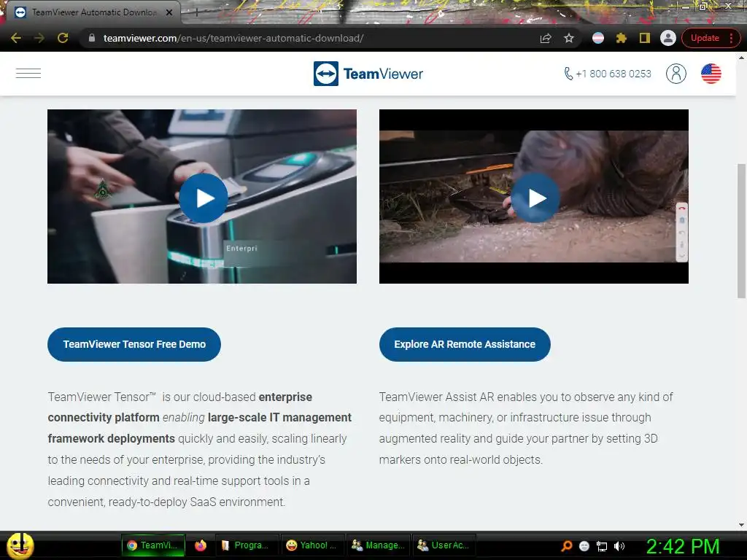The width and height of the screenshot is (747, 560).
Task: Click the scrollbar down arrow
Action: 741,525
